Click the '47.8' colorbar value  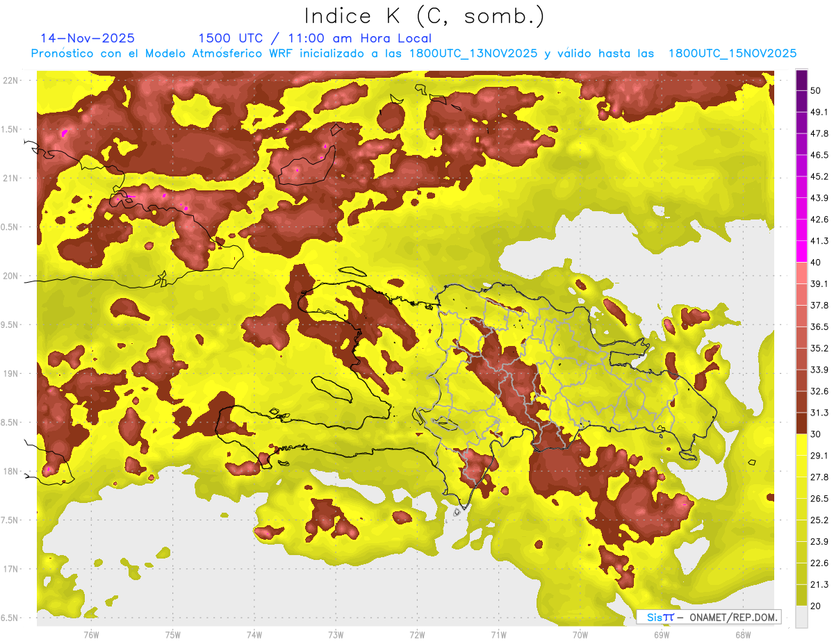point(819,133)
